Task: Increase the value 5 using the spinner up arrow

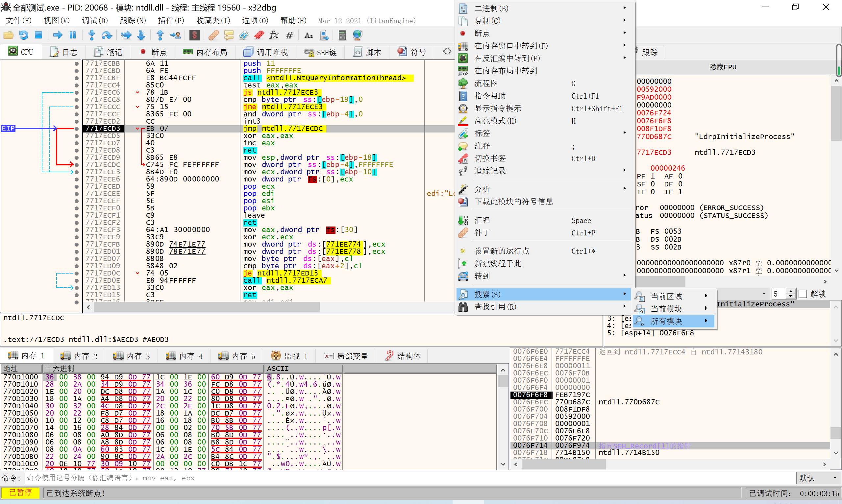Action: (791, 291)
